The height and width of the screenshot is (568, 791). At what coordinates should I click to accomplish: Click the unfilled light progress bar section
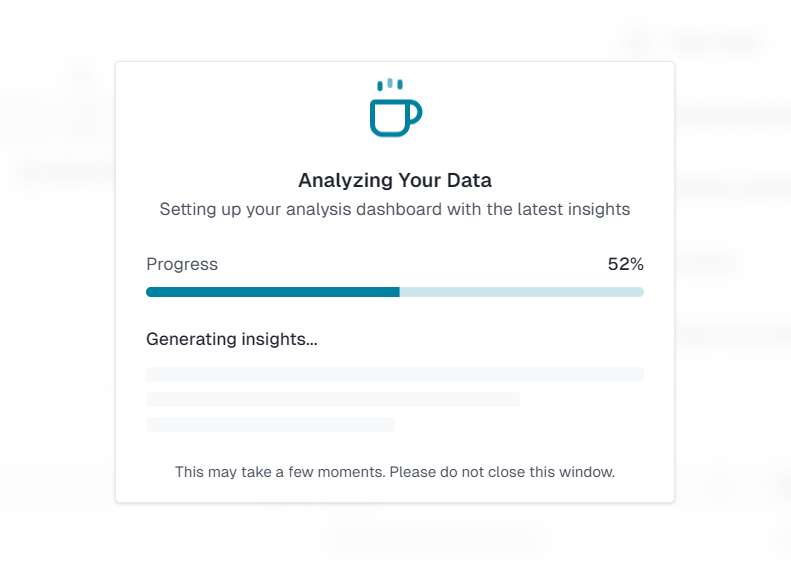[521, 292]
